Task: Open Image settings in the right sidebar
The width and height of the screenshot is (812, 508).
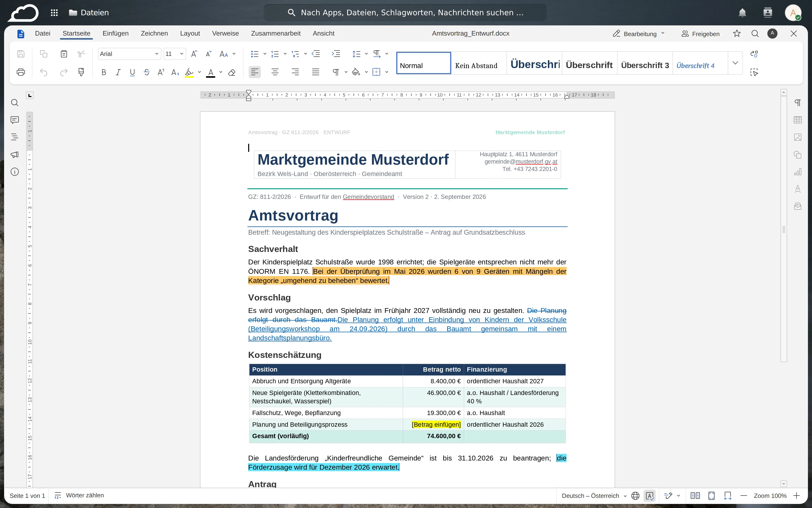Action: (798, 137)
